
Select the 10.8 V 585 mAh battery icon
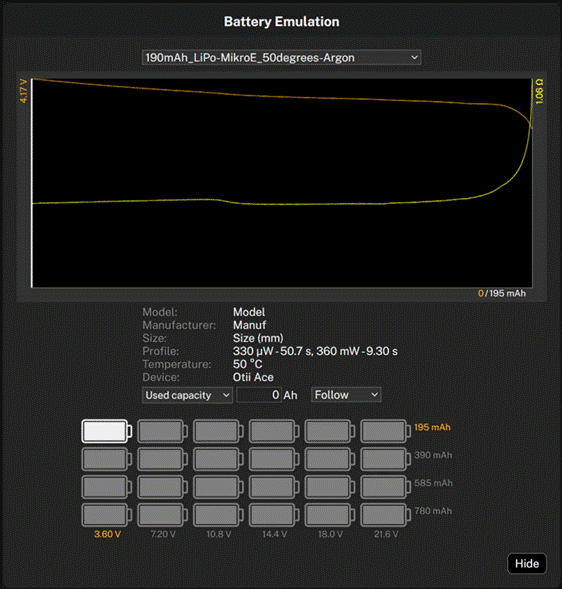(x=218, y=487)
